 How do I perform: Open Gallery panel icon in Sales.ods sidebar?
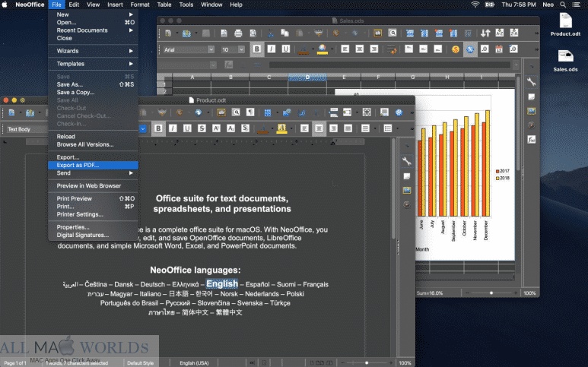[x=532, y=111]
